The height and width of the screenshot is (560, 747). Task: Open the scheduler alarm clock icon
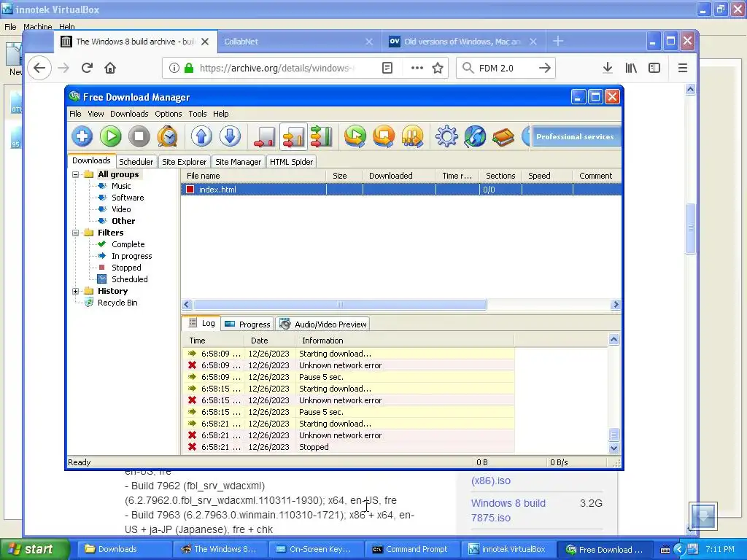(168, 136)
